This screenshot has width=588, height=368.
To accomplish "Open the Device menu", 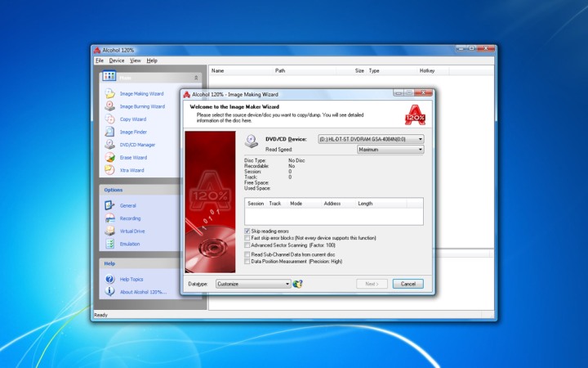I will [117, 61].
